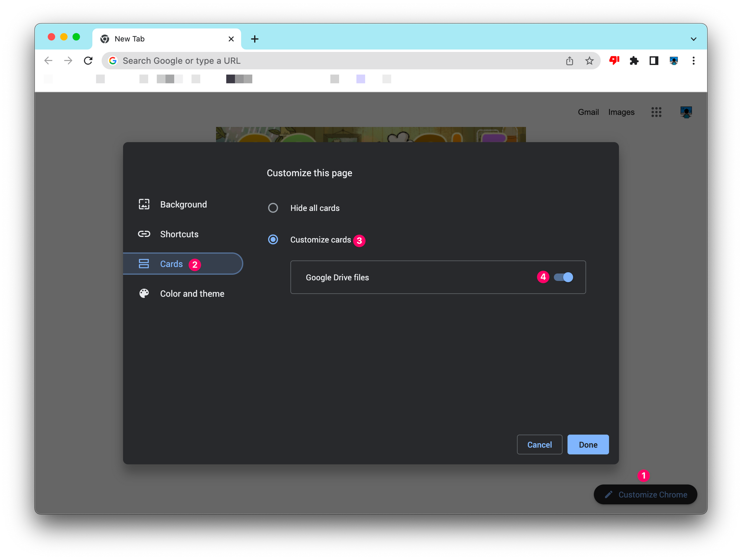Open the Extensions puzzle icon

(x=634, y=61)
